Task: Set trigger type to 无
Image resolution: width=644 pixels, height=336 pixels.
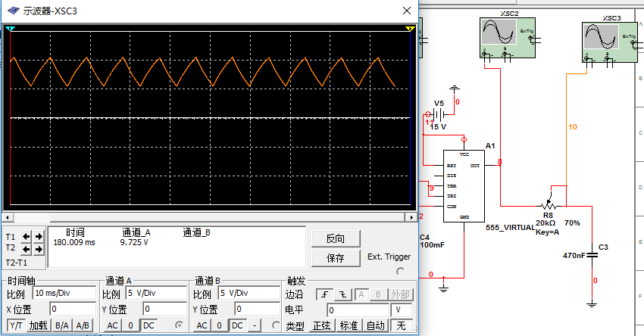Action: pos(401,325)
